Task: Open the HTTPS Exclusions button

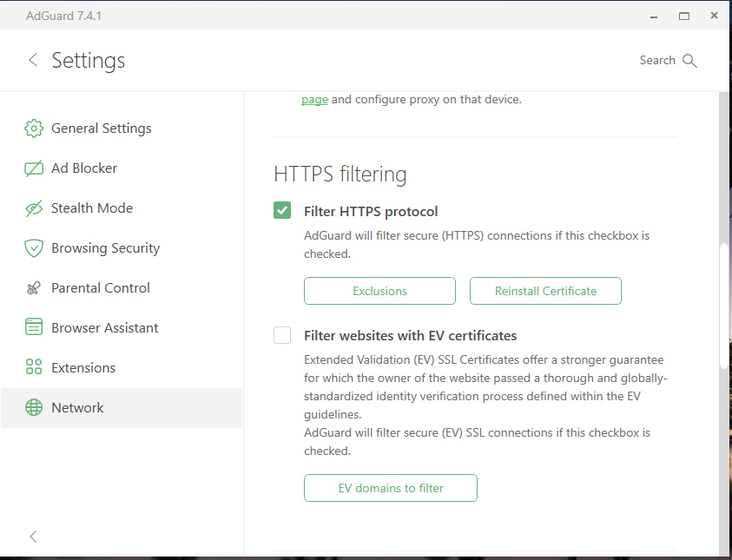Action: click(x=379, y=291)
